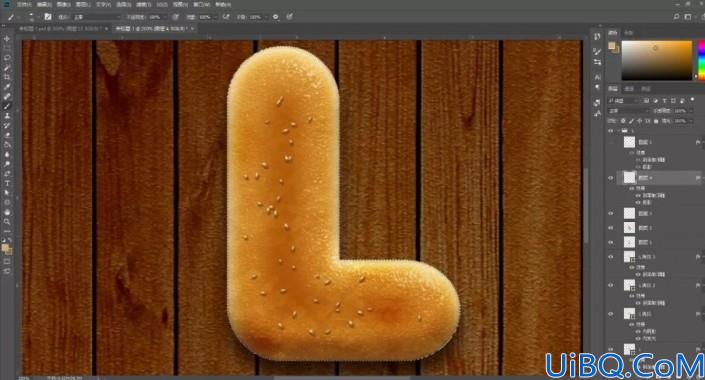Open the topmost collapsed panel icon in the dock strip
Screen dimensions: 705x380
tap(597, 36)
